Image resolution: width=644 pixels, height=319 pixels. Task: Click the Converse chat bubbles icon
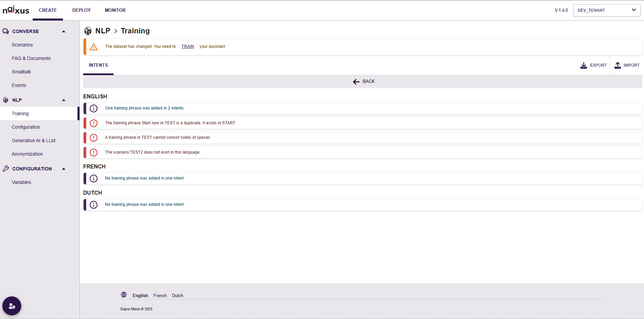pos(6,31)
